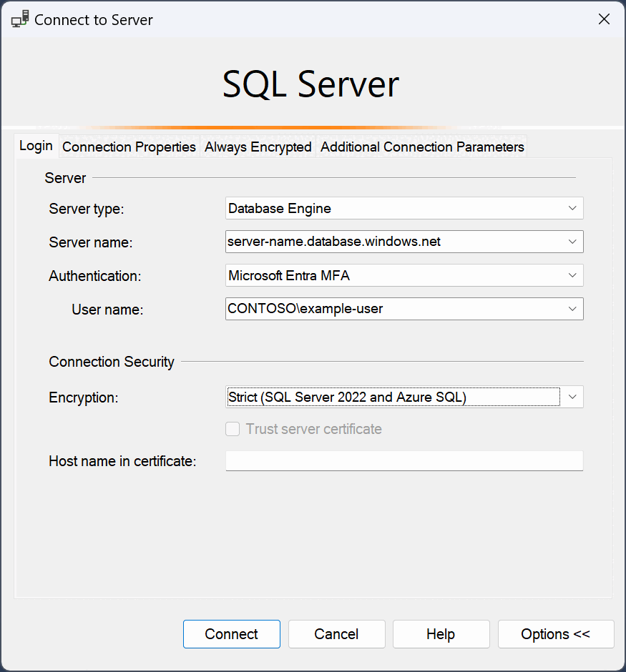
Task: Toggle the Trust server certificate checkbox
Action: pos(233,429)
